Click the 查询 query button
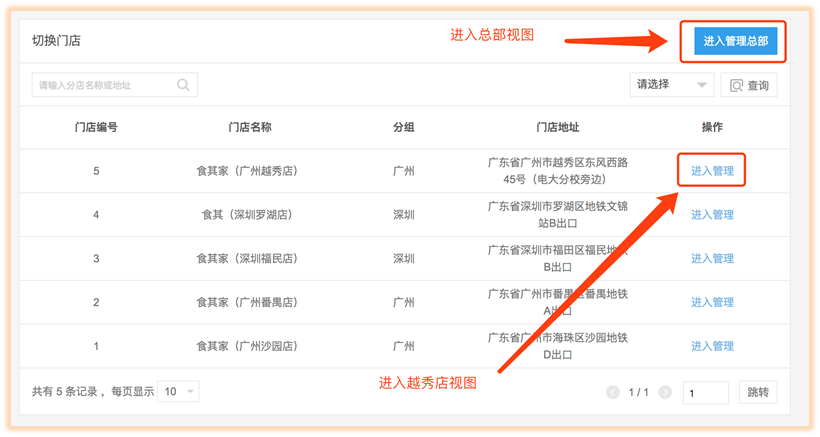 [x=749, y=85]
